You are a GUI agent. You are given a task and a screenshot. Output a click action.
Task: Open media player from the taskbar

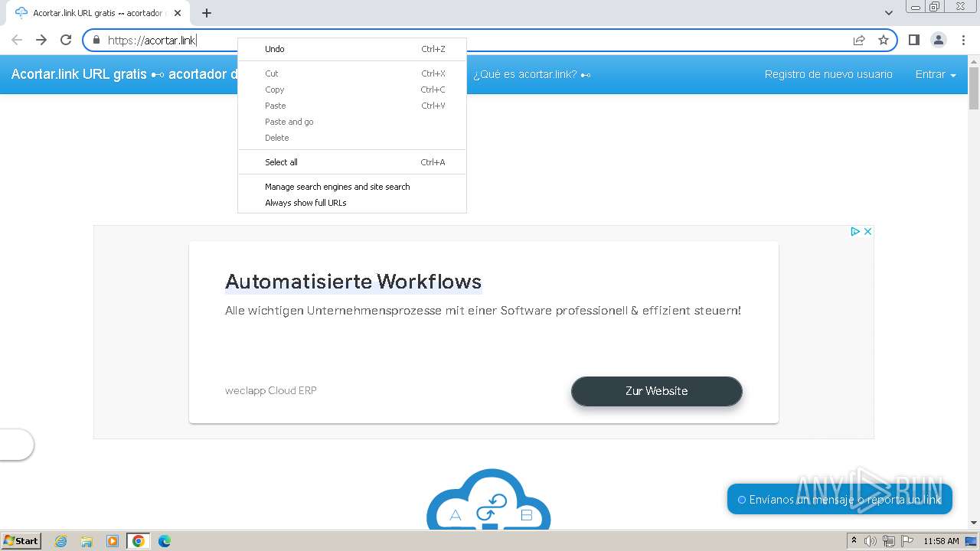113,541
